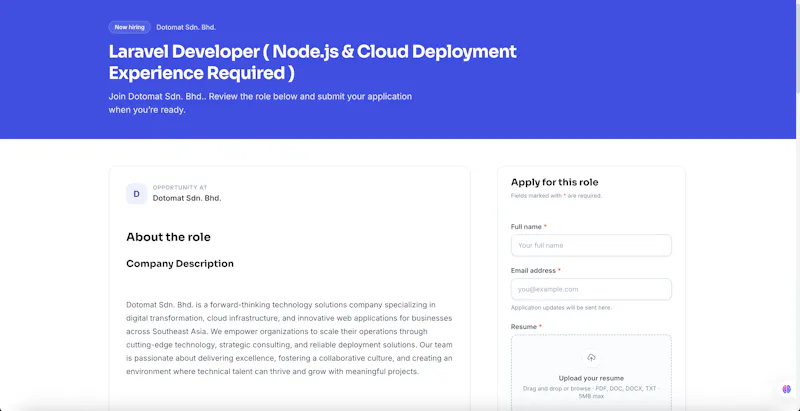Click the Laravel Developer job title heading
Viewport: 800px width, 411px height.
click(x=312, y=62)
